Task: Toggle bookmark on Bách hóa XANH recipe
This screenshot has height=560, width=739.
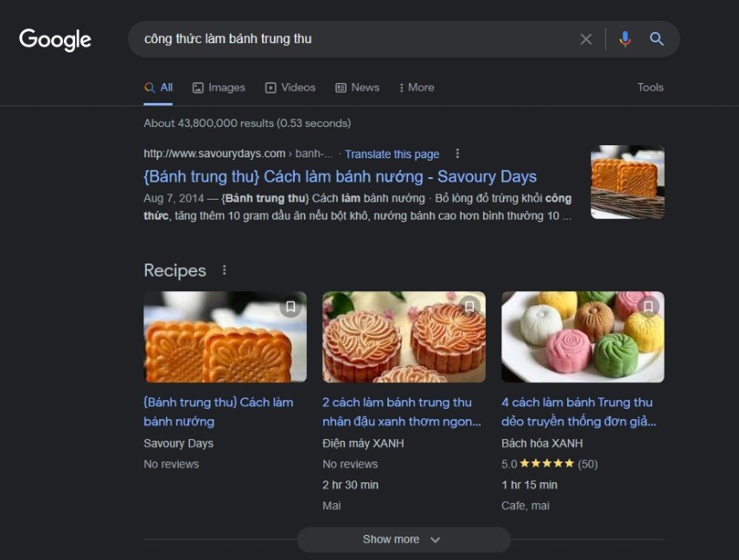Action: pos(648,307)
